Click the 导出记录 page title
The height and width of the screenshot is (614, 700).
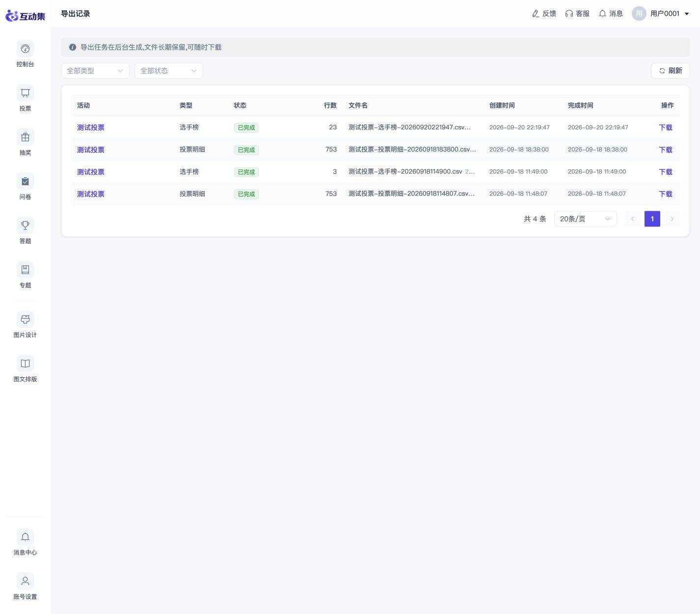click(76, 14)
